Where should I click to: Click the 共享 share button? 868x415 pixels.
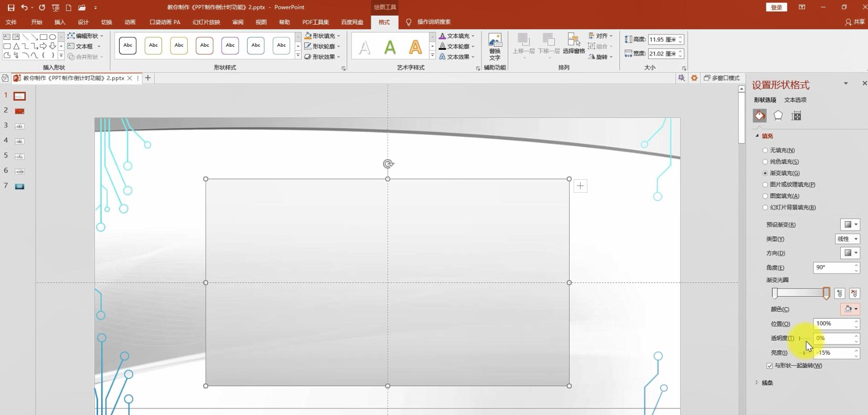pyautogui.click(x=855, y=22)
